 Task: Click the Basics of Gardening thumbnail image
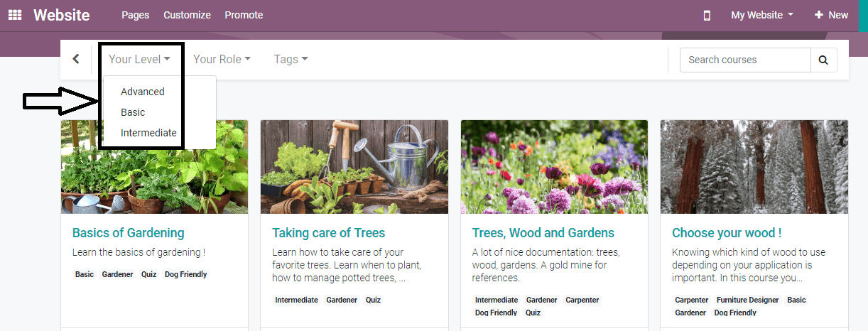pyautogui.click(x=154, y=167)
